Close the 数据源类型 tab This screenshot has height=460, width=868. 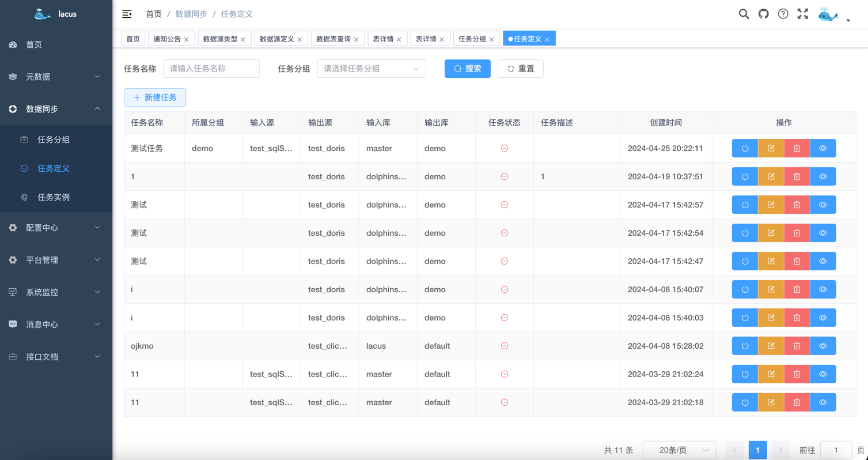coord(243,40)
